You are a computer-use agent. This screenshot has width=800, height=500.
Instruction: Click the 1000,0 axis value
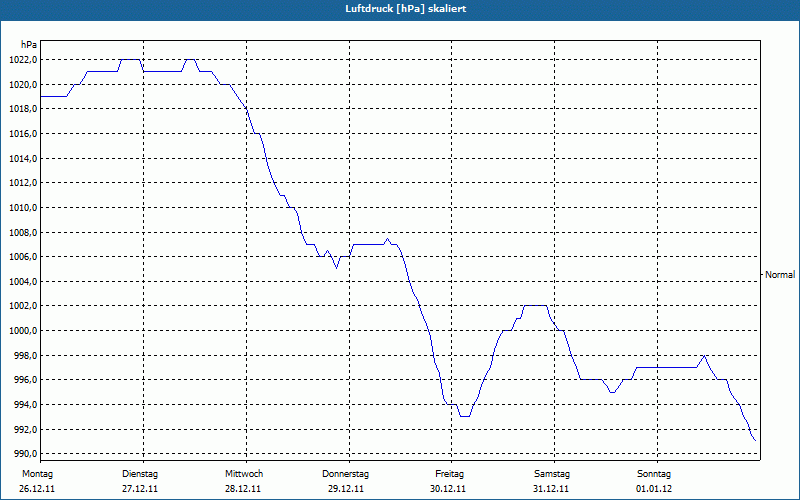point(23,331)
